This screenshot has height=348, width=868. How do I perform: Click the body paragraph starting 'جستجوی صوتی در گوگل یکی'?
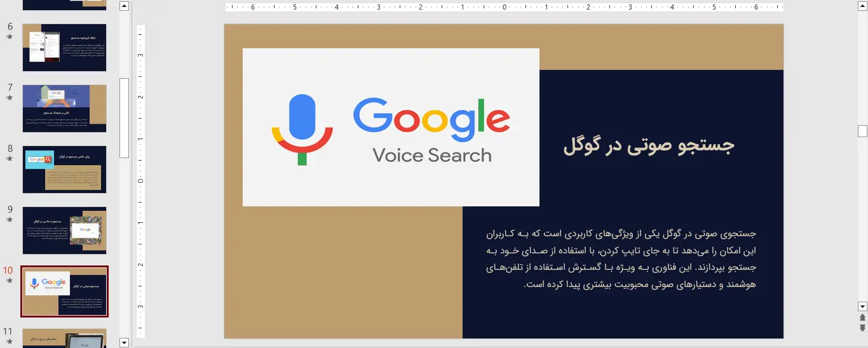point(621,259)
